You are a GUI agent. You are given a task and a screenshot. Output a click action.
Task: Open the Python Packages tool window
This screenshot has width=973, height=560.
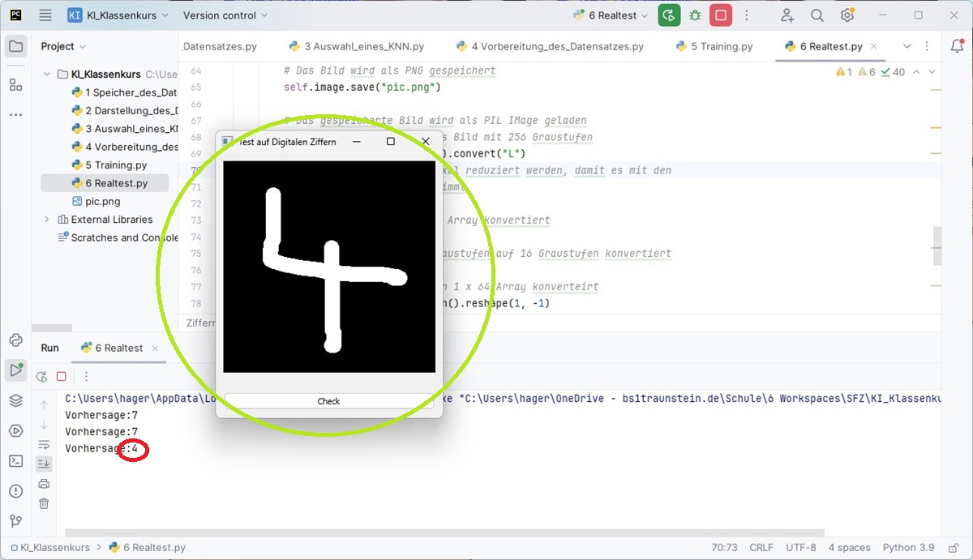click(16, 400)
